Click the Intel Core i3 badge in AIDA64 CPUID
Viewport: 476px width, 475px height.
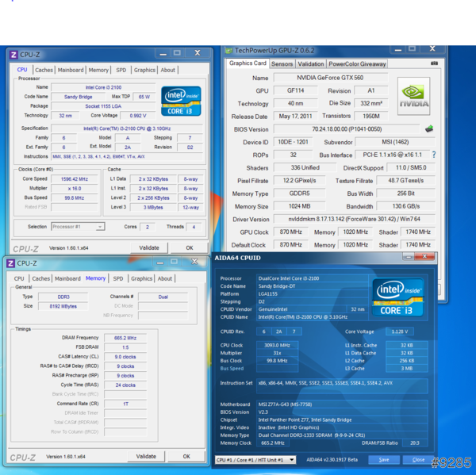click(x=397, y=297)
